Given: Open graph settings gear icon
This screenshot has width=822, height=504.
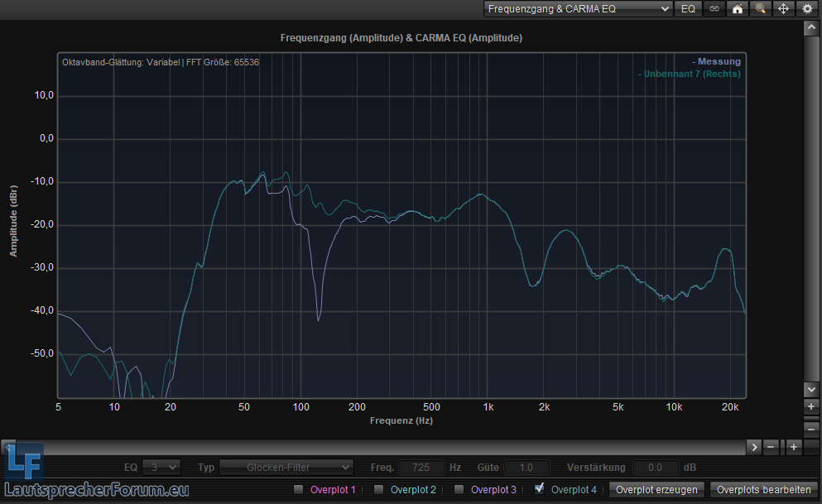Looking at the screenshot, I should tap(808, 9).
